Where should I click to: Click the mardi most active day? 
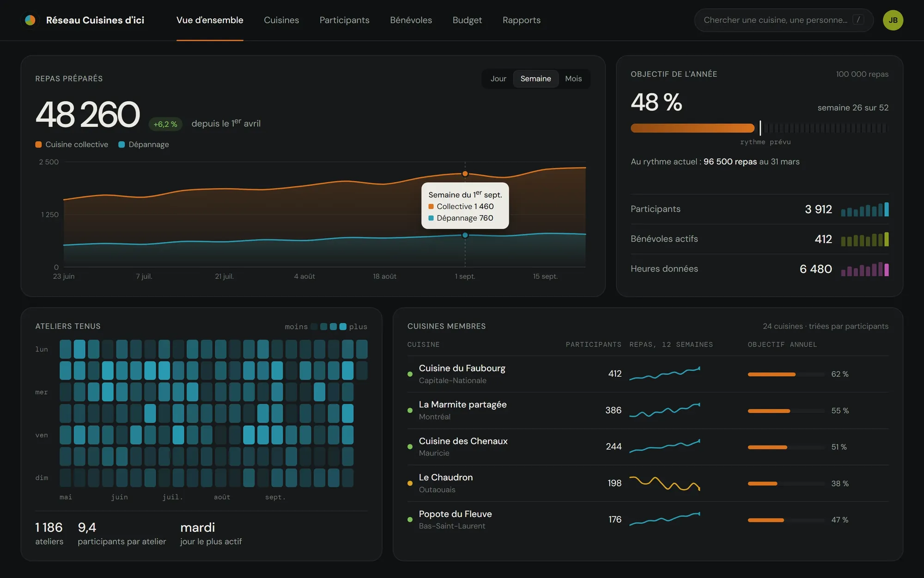[197, 527]
